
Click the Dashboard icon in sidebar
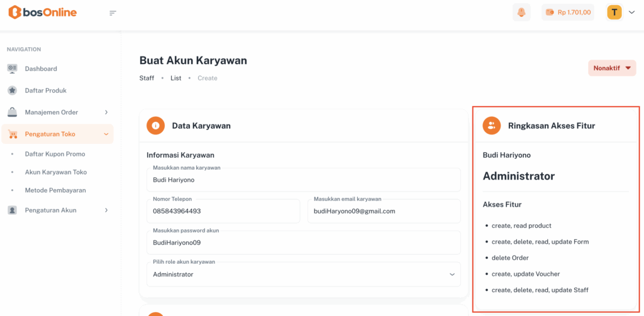pos(13,68)
